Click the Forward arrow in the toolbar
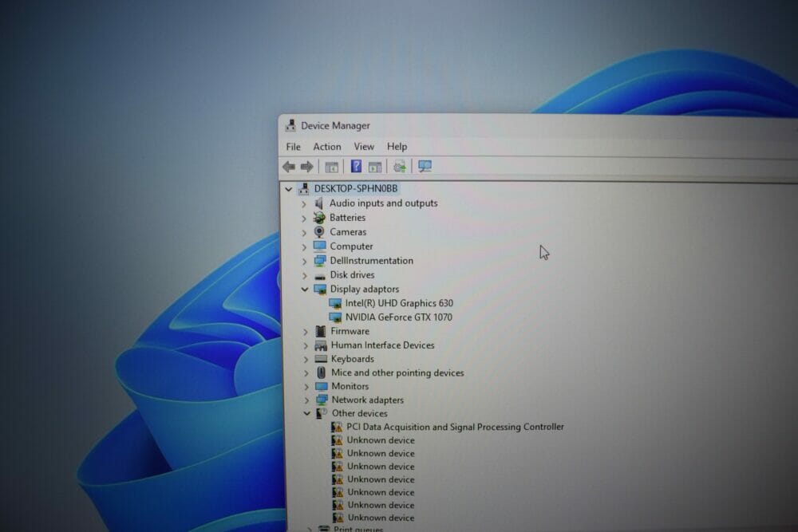The width and height of the screenshot is (798, 532). click(x=307, y=167)
